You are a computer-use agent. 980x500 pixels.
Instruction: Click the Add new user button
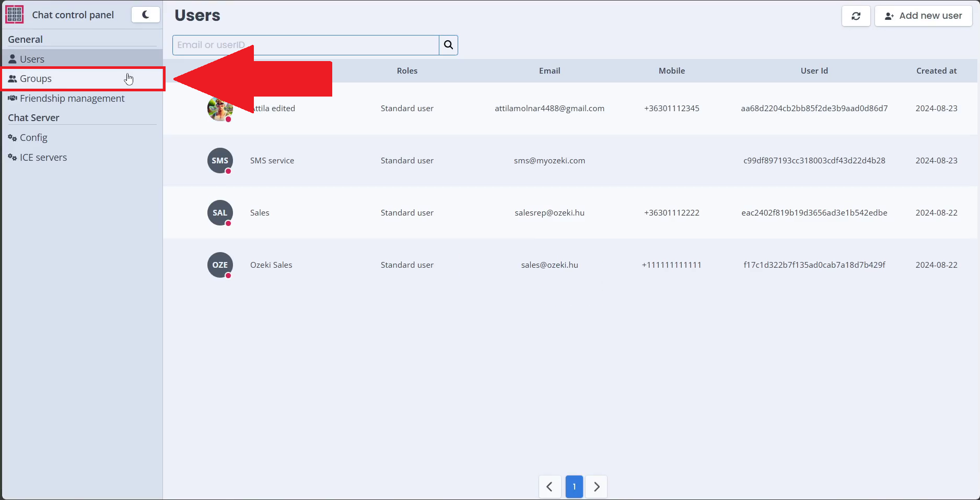923,16
